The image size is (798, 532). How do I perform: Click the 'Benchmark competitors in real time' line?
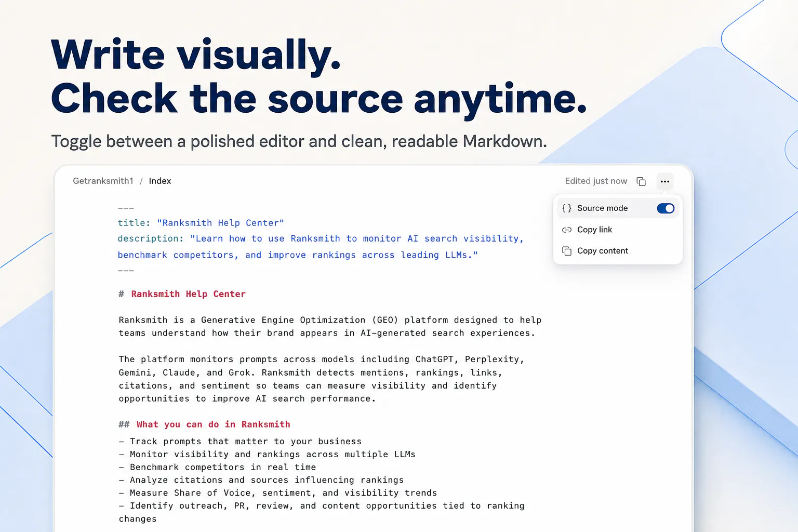tap(217, 467)
